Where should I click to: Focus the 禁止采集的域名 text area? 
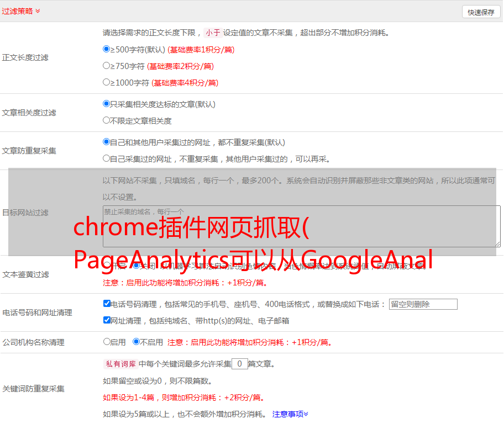[302, 226]
